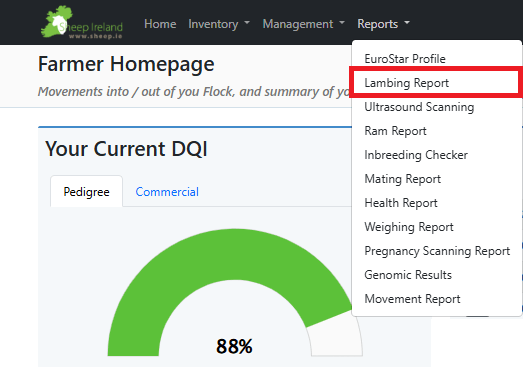Image resolution: width=523 pixels, height=367 pixels.
Task: Click the 88% DQI value
Action: [234, 346]
